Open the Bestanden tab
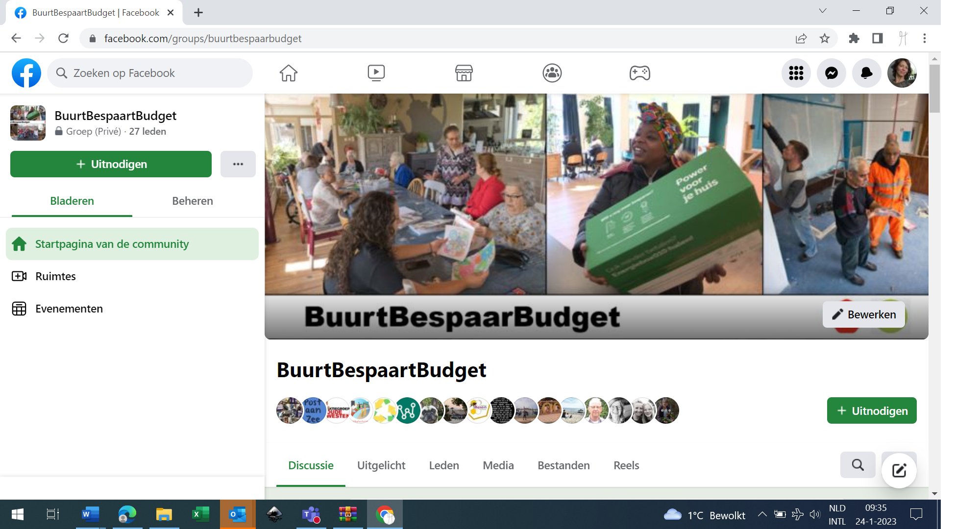This screenshot has height=529, width=980. point(563,465)
